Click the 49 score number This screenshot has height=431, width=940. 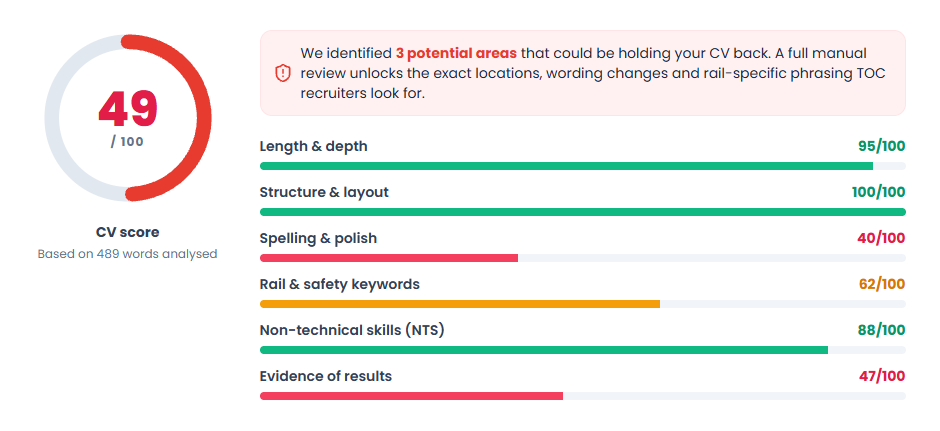(128, 109)
